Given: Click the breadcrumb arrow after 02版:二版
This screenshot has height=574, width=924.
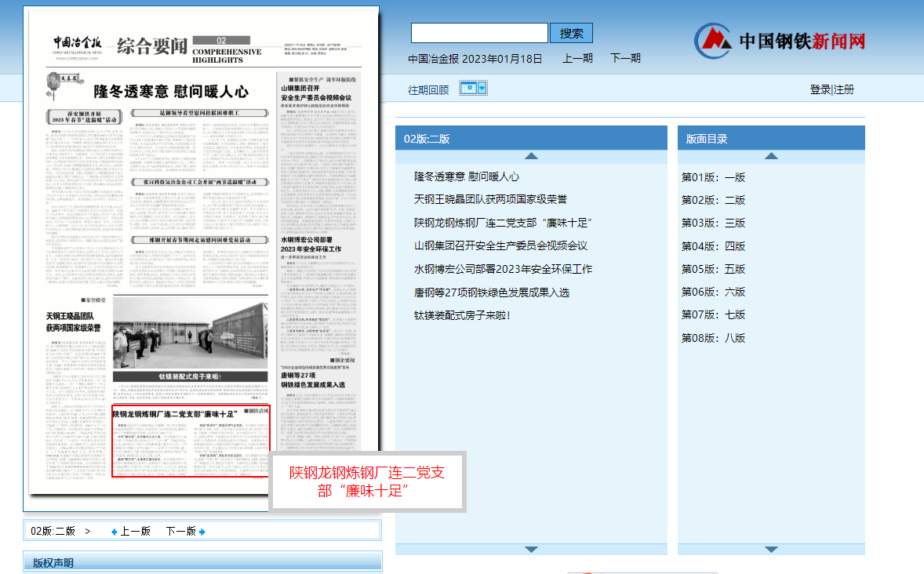Looking at the screenshot, I should pos(86,530).
